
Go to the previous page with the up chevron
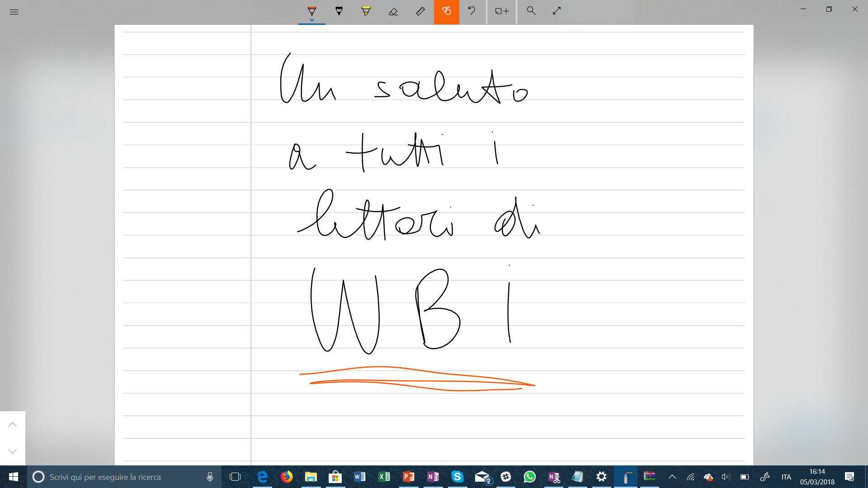pos(12,424)
